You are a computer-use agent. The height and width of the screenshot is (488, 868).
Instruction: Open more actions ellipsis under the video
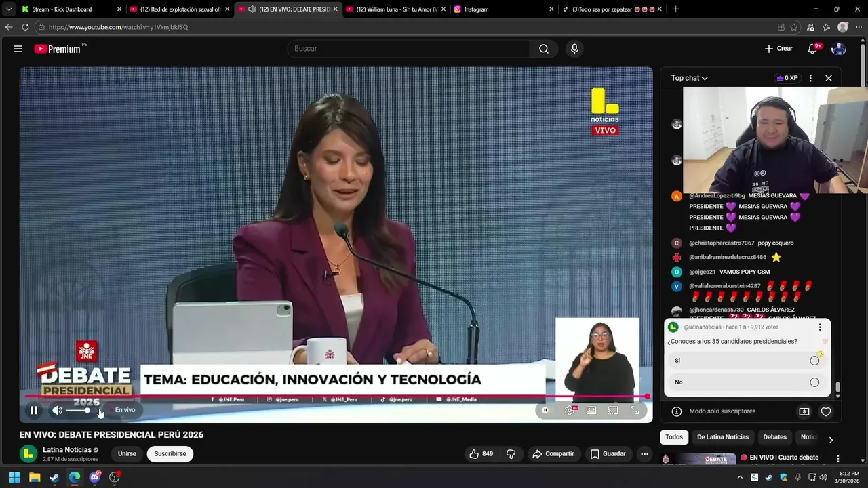(644, 454)
